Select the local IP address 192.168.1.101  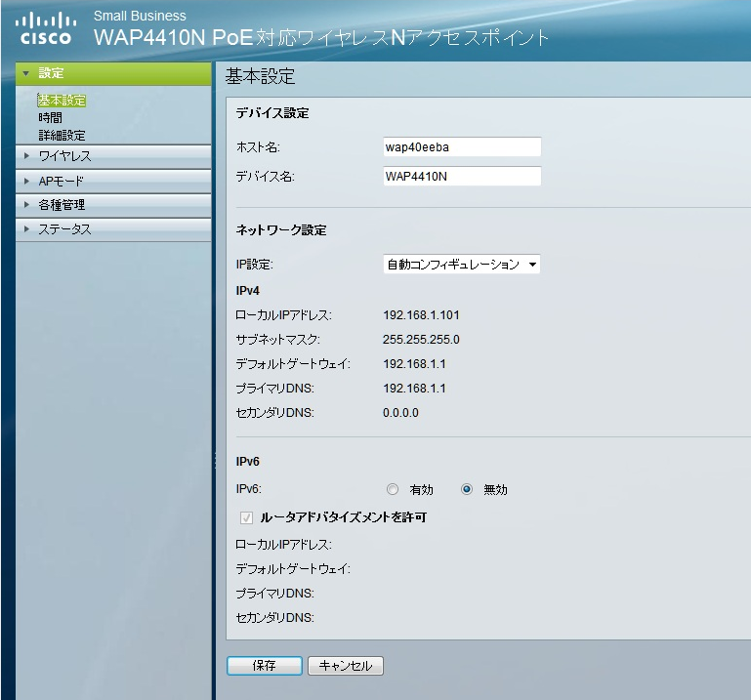[x=421, y=315]
